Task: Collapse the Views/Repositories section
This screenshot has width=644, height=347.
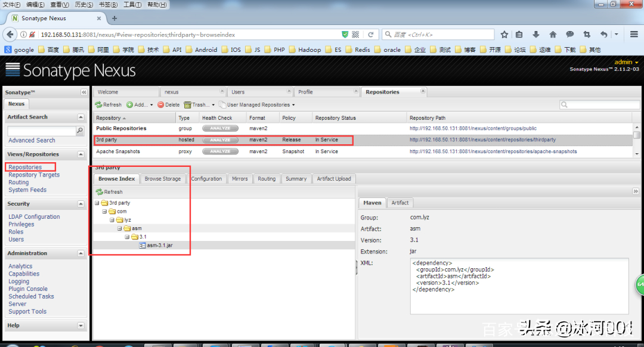Action: 81,154
